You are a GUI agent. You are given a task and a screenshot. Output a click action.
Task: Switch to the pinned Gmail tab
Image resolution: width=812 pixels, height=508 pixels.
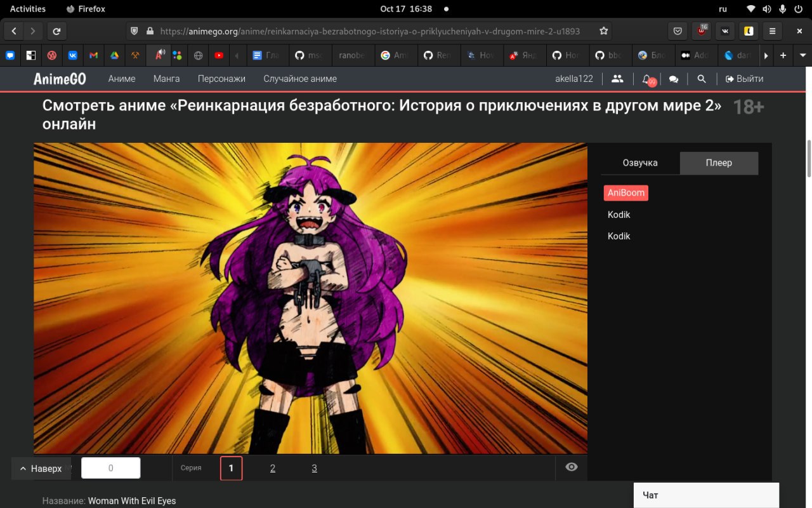click(94, 55)
